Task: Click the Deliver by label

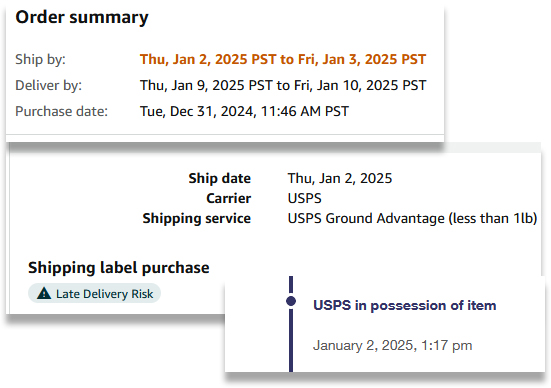Action: pyautogui.click(x=48, y=85)
